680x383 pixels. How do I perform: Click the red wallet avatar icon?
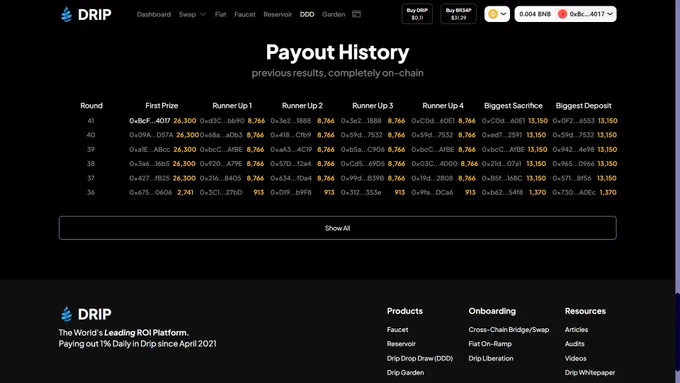562,14
